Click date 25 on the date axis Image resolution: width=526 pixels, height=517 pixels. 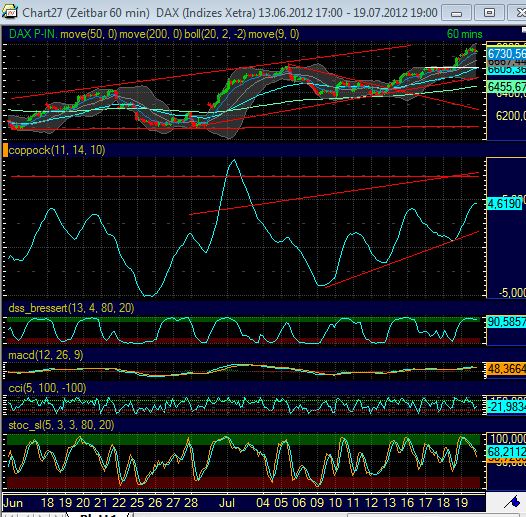click(137, 503)
